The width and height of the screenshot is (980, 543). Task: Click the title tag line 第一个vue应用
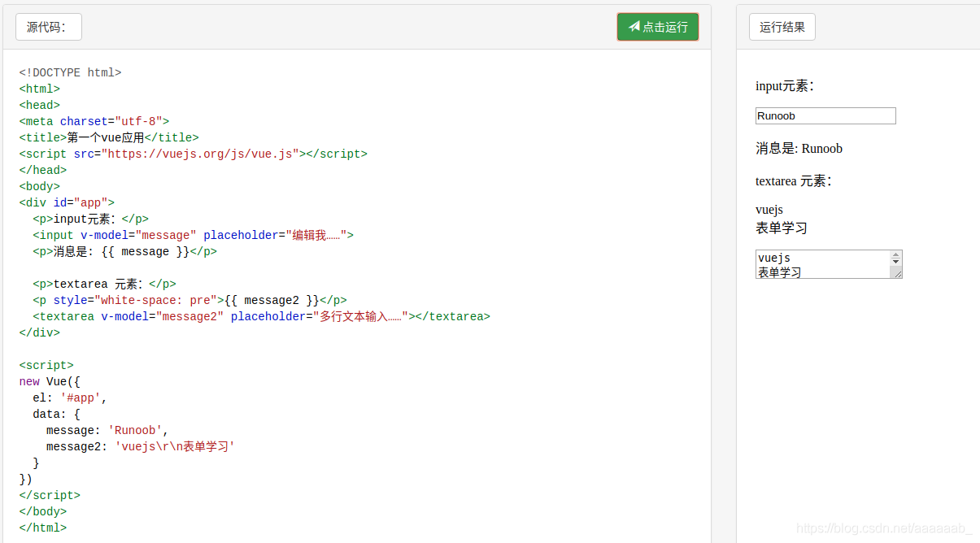coord(109,137)
